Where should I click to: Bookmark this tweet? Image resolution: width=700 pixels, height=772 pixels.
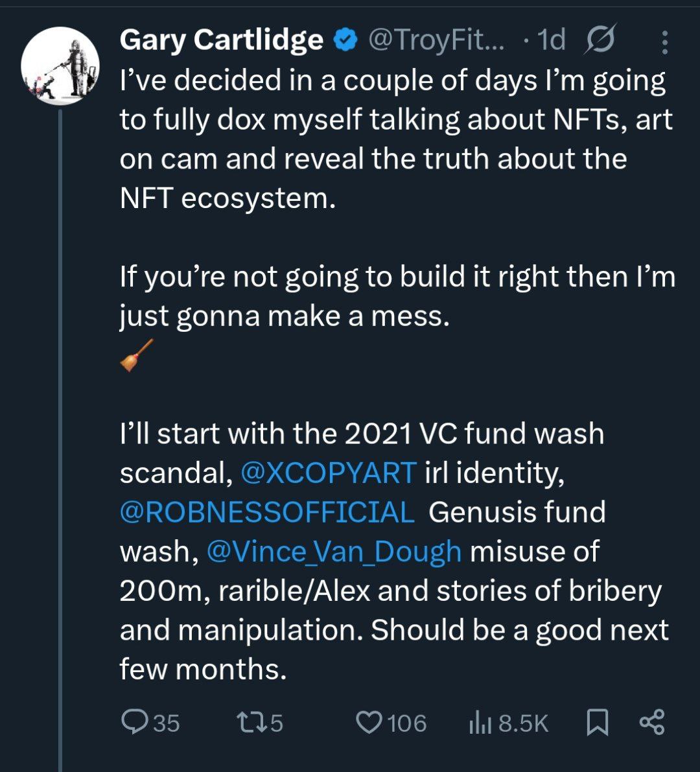point(597,722)
